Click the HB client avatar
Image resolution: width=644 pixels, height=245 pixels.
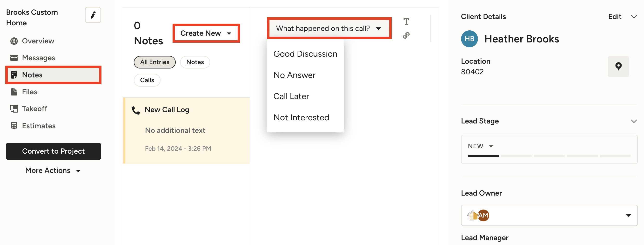[469, 39]
